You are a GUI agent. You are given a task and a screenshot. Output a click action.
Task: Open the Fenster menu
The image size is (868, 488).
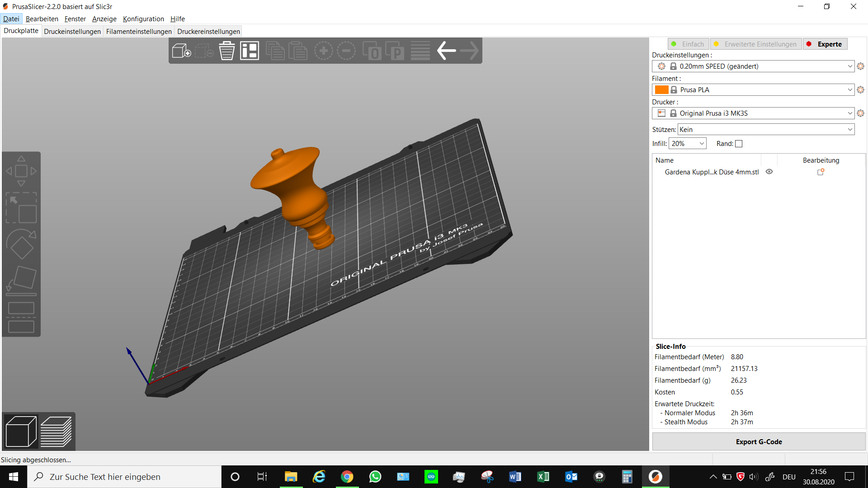tap(75, 19)
